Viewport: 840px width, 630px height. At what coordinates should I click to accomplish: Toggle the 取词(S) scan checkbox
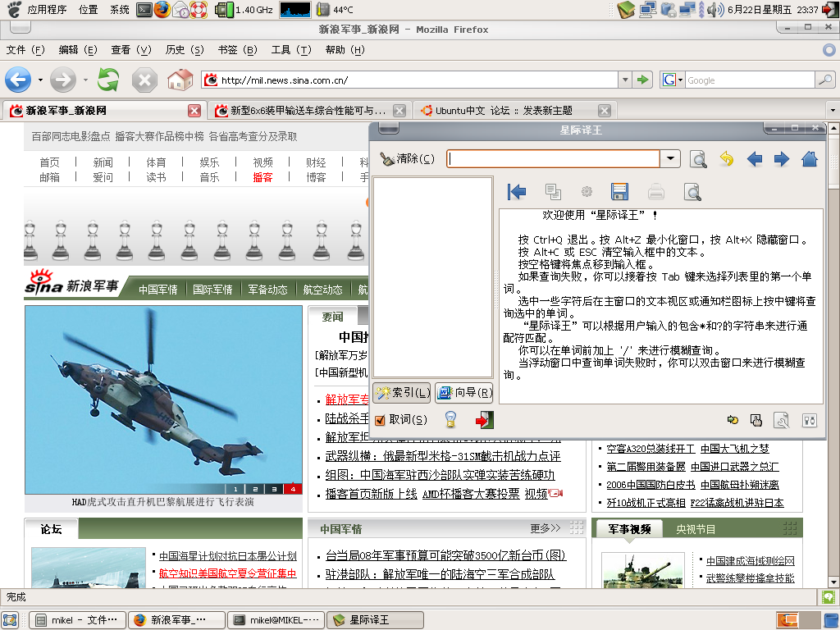pos(380,420)
